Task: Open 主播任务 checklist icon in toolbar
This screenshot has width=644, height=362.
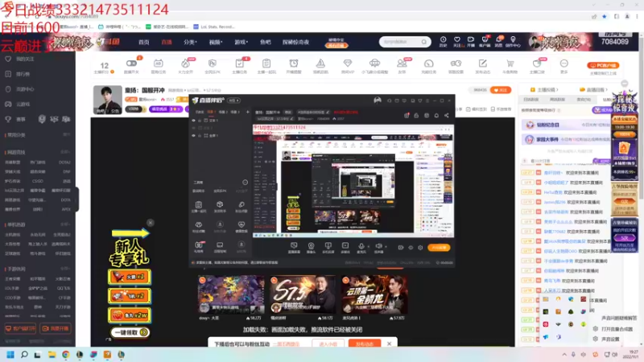Action: 239,64
